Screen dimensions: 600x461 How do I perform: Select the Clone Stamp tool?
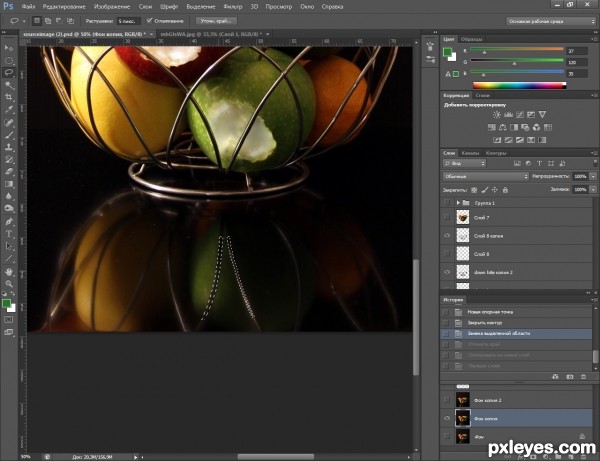(8, 147)
